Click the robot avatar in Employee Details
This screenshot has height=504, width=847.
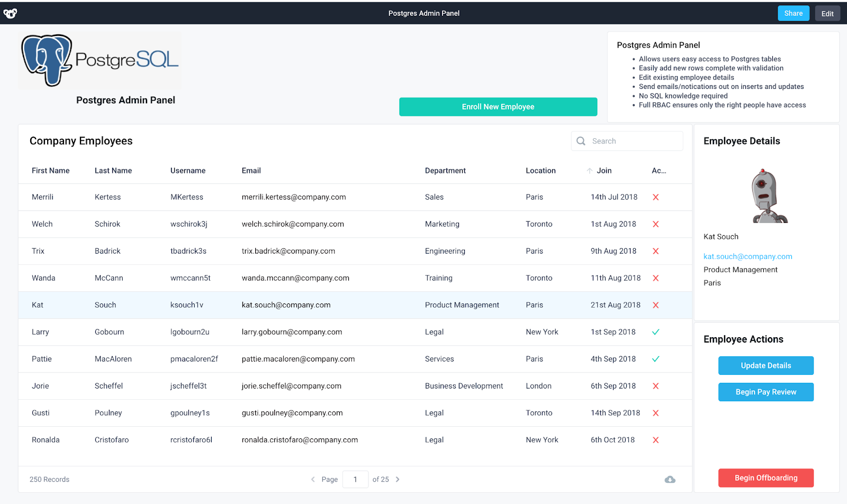(766, 195)
